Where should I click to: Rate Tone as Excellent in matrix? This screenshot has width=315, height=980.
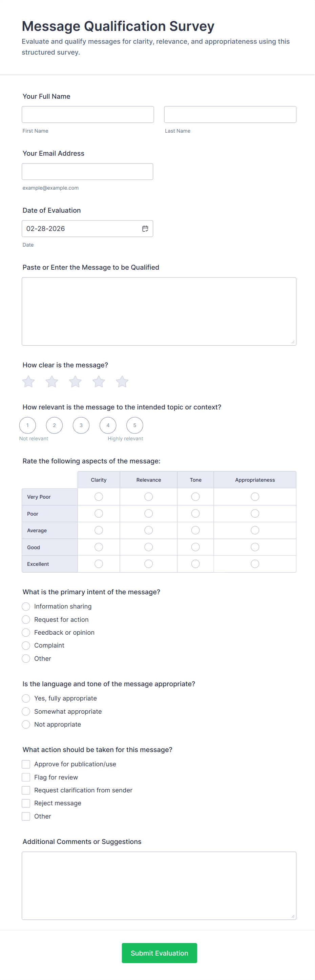195,564
